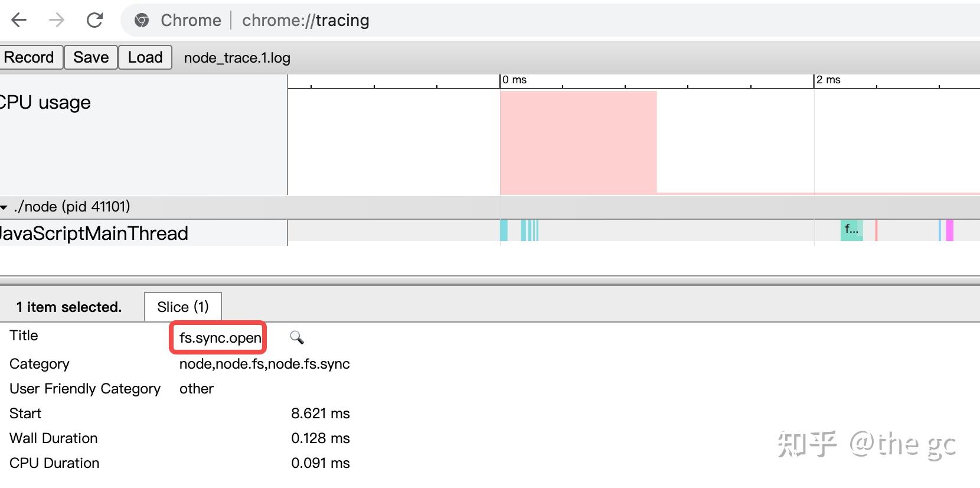
Task: Click the chrome://tracing address bar
Action: click(306, 21)
